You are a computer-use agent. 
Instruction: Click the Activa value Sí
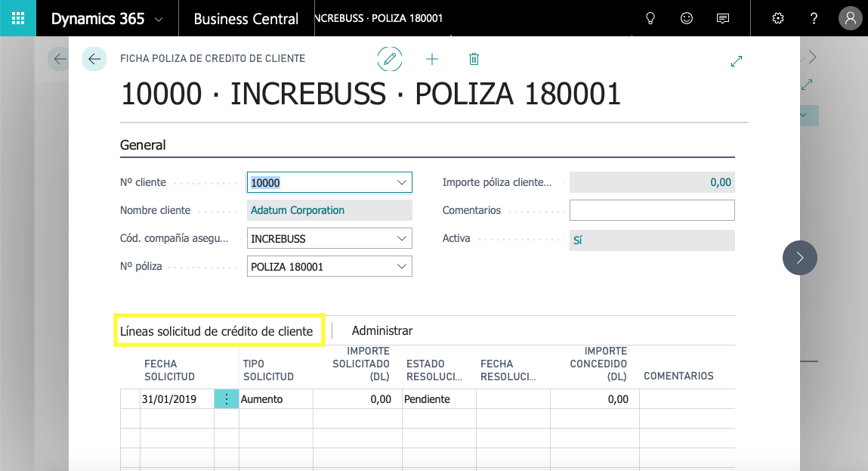pyautogui.click(x=652, y=240)
